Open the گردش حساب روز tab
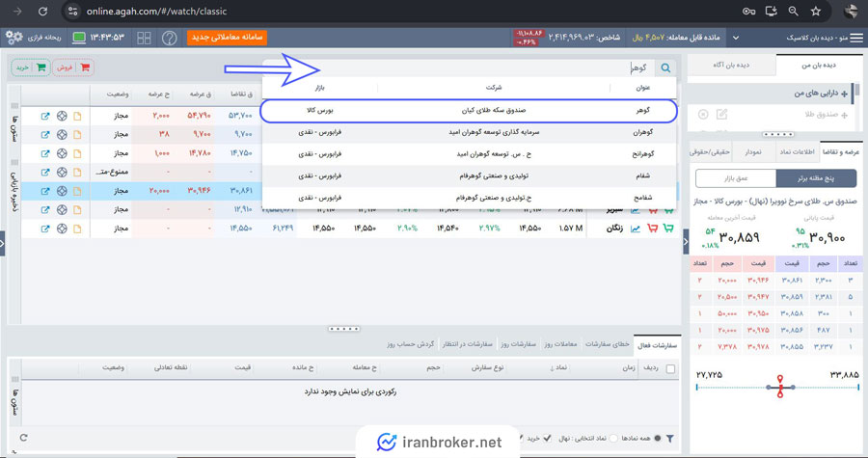The height and width of the screenshot is (458, 868). pos(410,344)
